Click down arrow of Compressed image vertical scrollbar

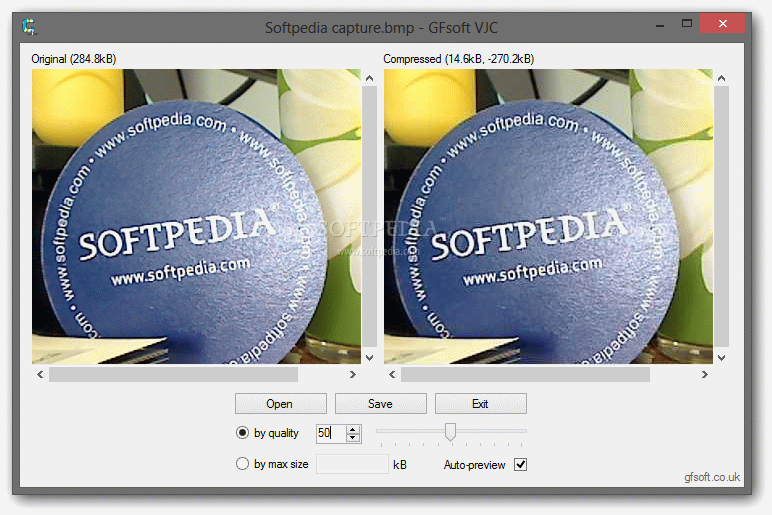[x=721, y=357]
